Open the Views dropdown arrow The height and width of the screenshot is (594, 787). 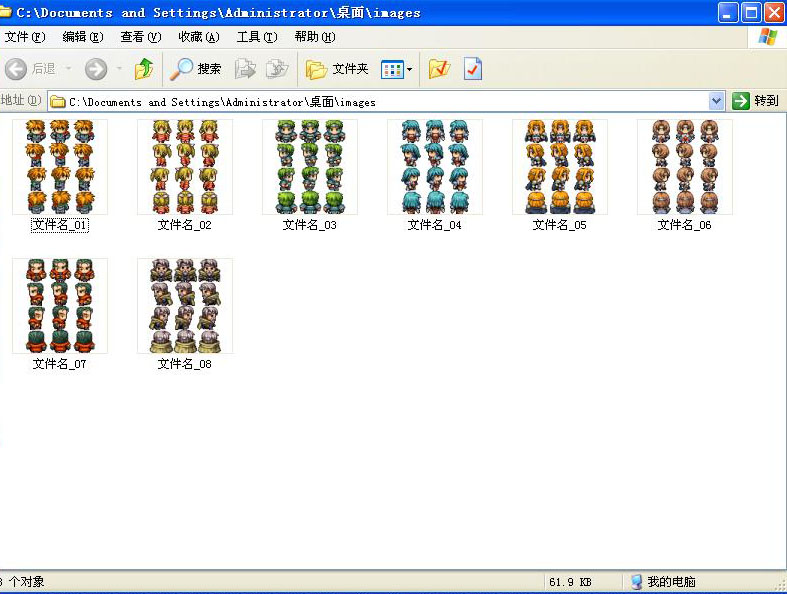[x=410, y=69]
